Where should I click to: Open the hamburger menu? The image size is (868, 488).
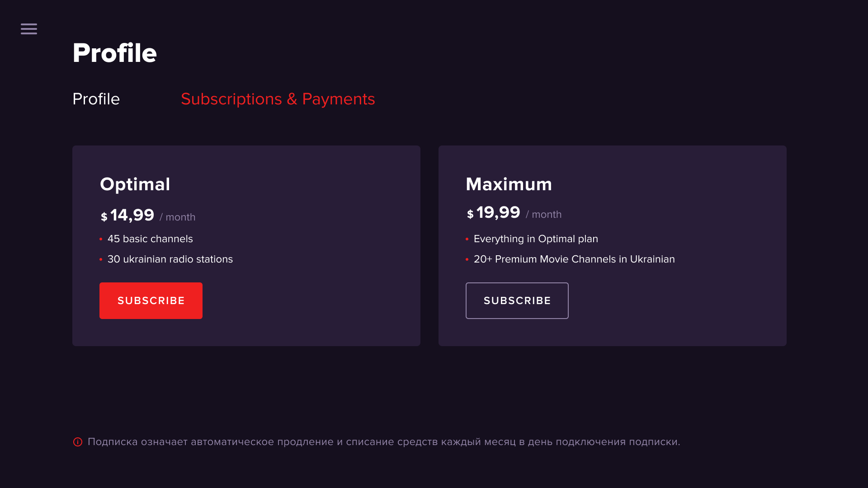pyautogui.click(x=29, y=29)
